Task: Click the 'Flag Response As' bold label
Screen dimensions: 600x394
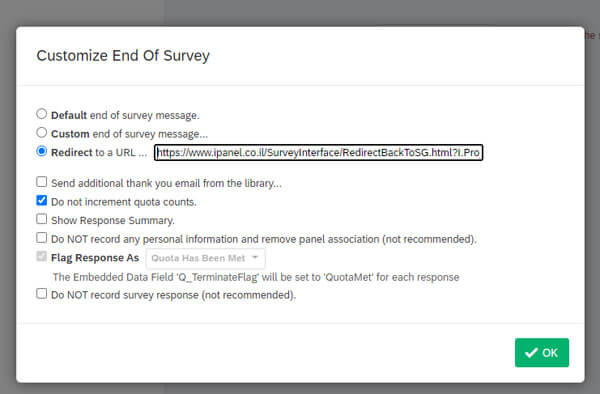Action: click(95, 258)
